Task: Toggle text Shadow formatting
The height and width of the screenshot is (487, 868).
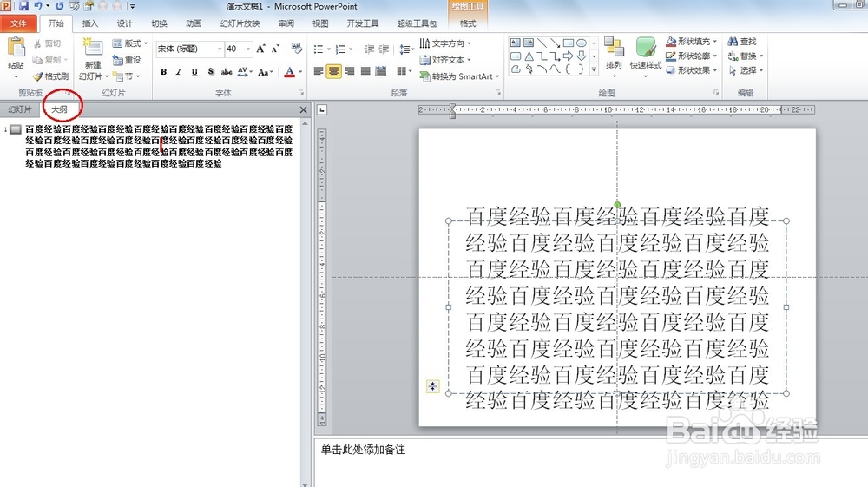Action: (210, 72)
